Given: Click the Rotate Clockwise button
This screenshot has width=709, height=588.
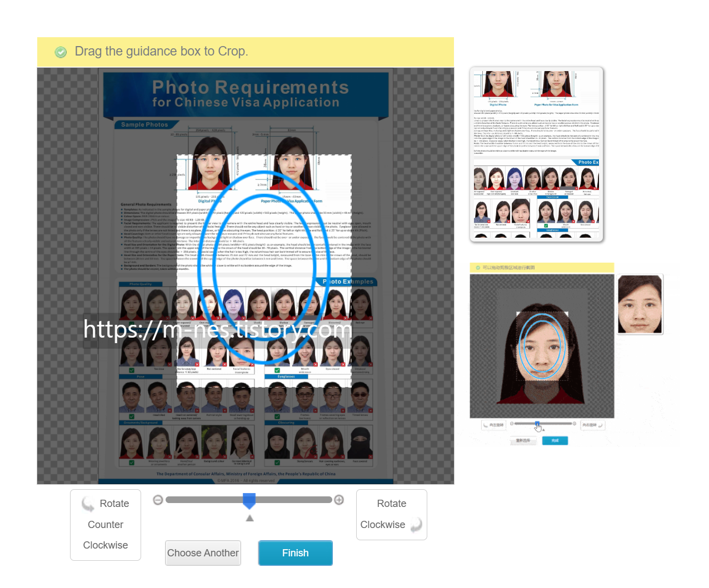Looking at the screenshot, I should point(392,515).
